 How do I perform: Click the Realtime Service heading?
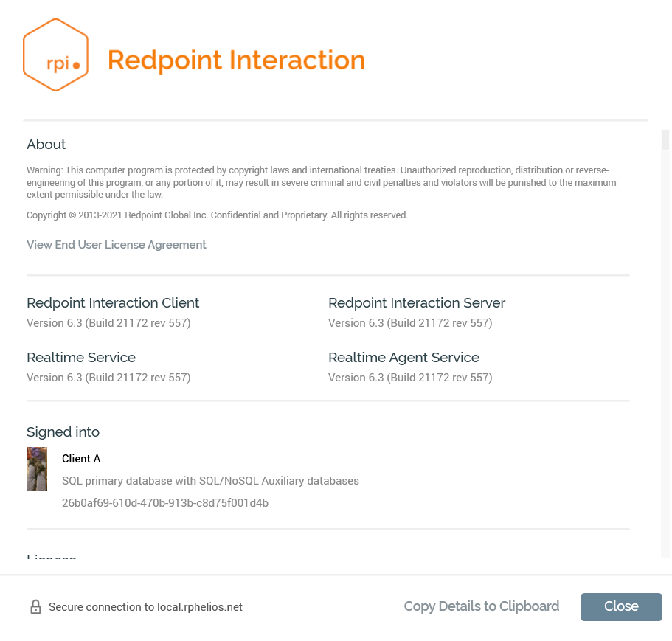coord(81,357)
